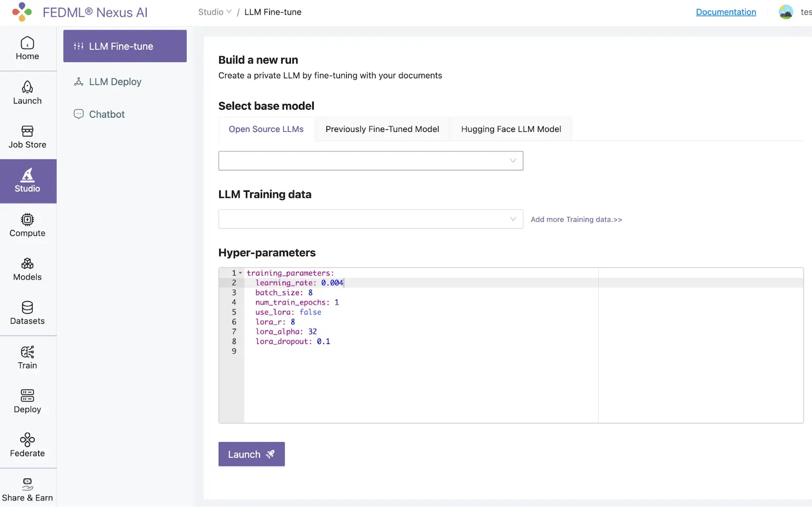Click Add more Training data link
Image resolution: width=812 pixels, height=507 pixels.
coord(577,220)
